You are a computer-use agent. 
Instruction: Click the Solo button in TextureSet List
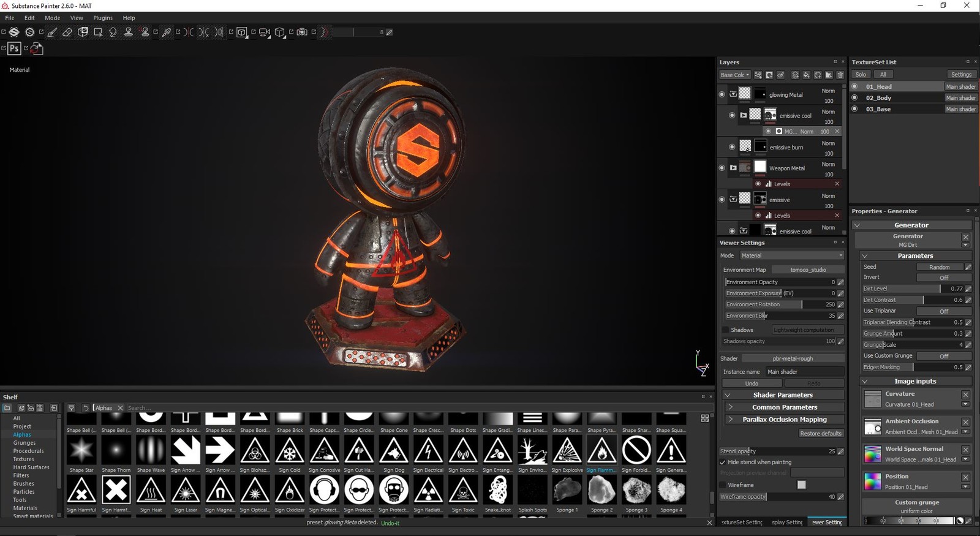click(x=861, y=75)
